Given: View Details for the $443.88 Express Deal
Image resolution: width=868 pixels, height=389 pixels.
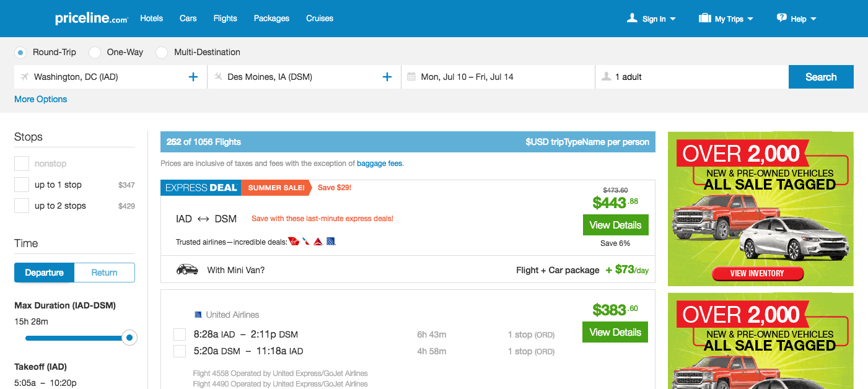Looking at the screenshot, I should point(615,225).
